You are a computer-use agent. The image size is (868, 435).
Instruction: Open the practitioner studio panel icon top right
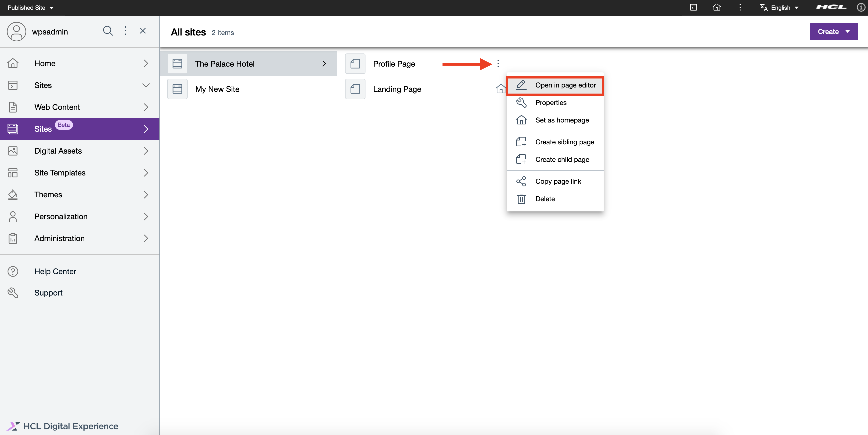tap(694, 7)
